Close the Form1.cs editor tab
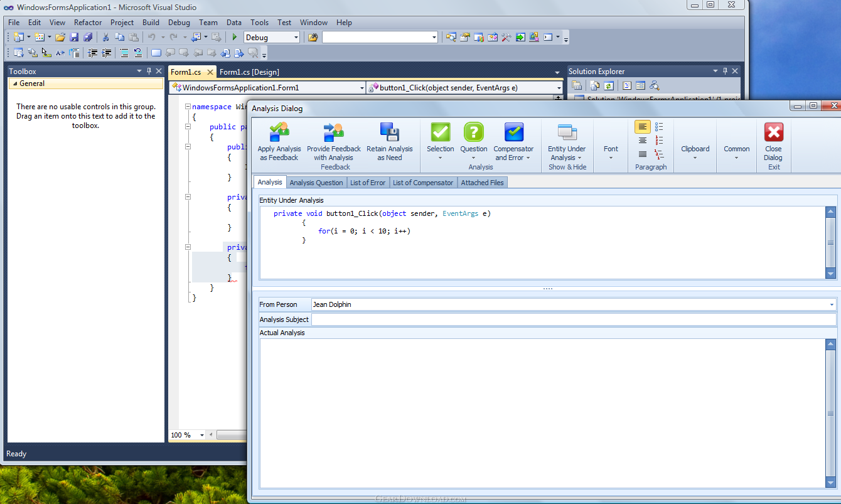The image size is (841, 504). [x=210, y=72]
